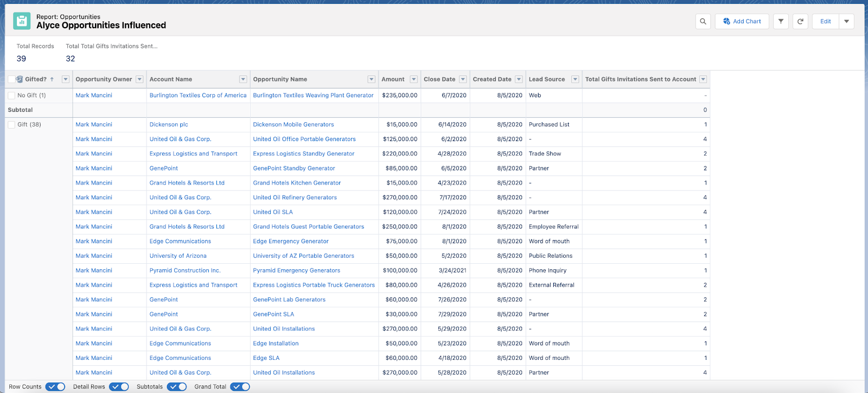Open the Gifted? column dropdown menu
The width and height of the screenshot is (868, 393).
66,79
